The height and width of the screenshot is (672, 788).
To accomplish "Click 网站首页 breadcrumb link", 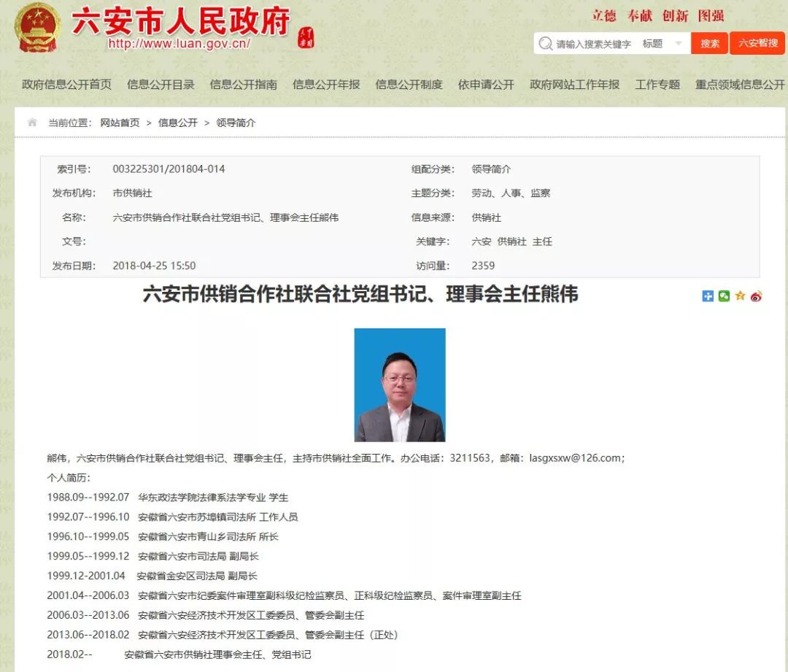I will point(120,123).
